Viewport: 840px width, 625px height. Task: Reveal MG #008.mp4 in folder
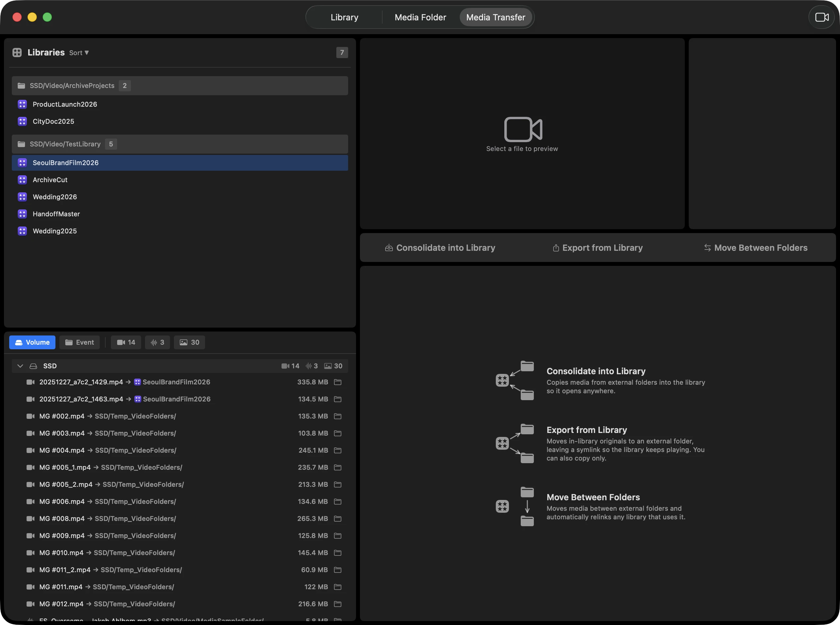tap(338, 519)
